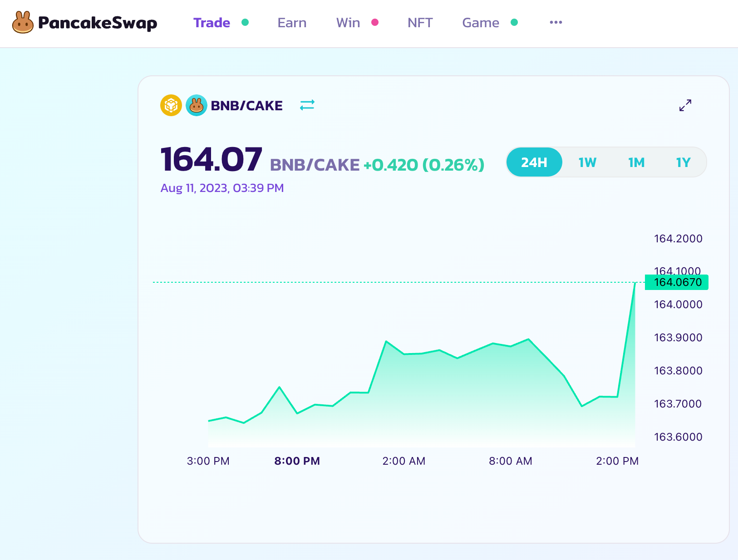Show the 1Y chart range
The image size is (738, 560).
pyautogui.click(x=683, y=162)
